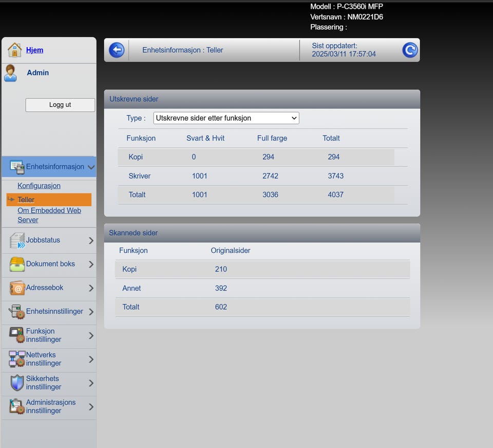Open the Sikkerhets innstillinger menu item
This screenshot has height=448, width=493.
pyautogui.click(x=44, y=383)
